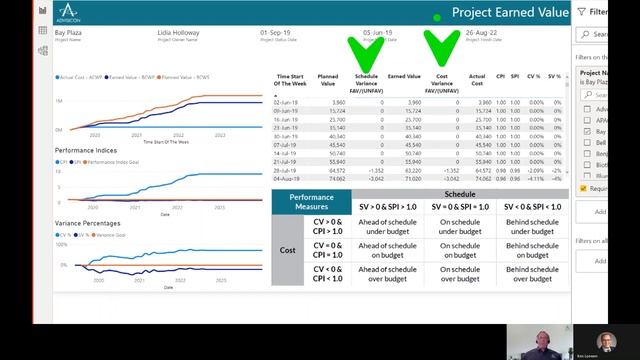The image size is (640, 360).
Task: Select the 04-Aug-19 table row date
Action: (x=286, y=179)
